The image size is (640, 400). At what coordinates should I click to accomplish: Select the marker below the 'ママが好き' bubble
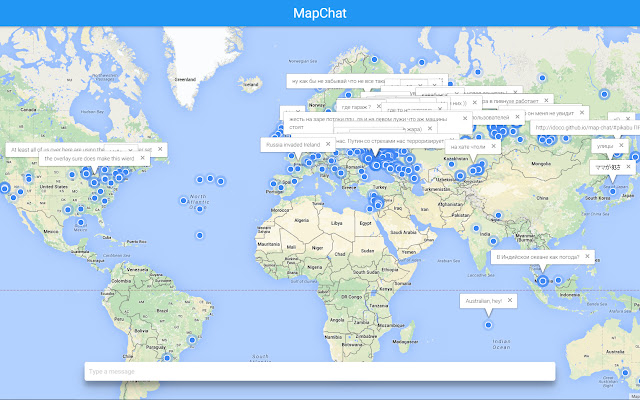(x=613, y=191)
